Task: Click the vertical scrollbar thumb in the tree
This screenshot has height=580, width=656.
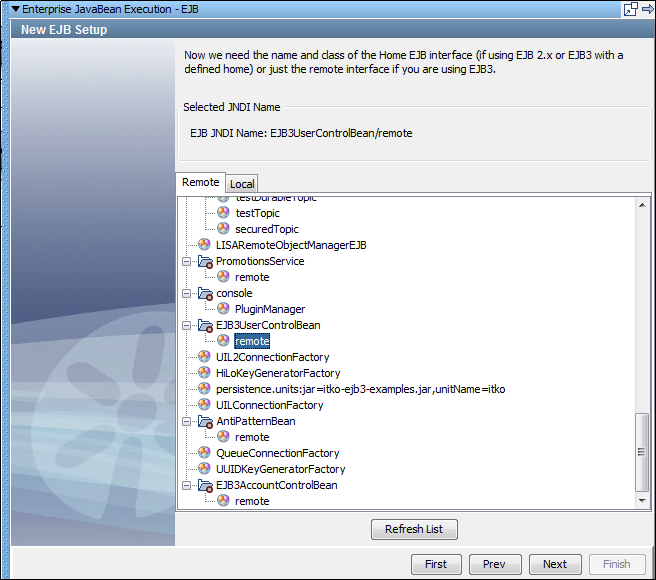Action: (642, 452)
